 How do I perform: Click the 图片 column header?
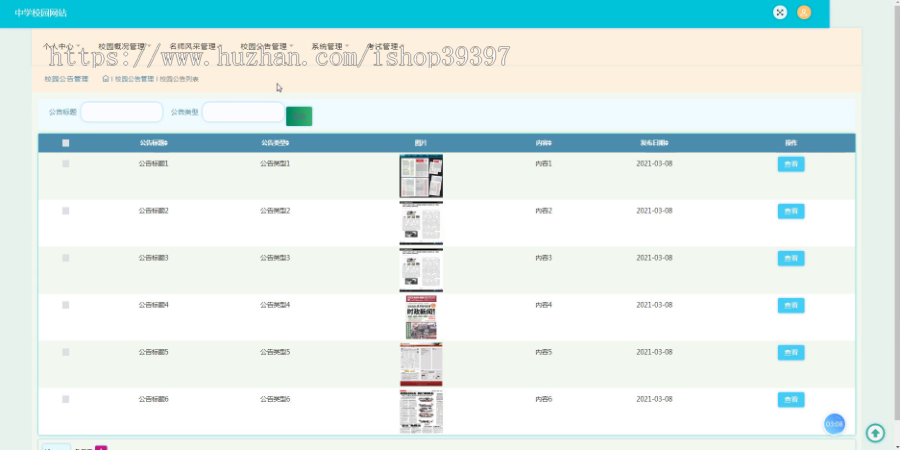point(421,143)
